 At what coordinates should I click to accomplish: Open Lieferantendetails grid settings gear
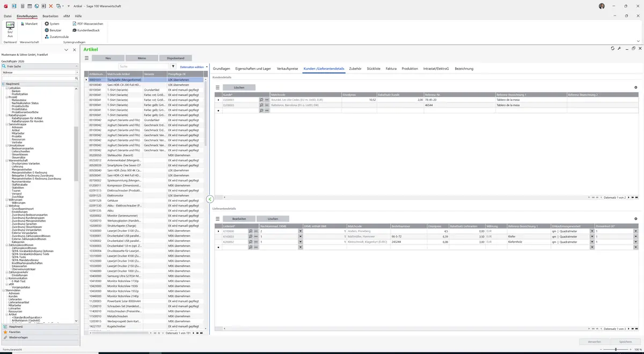click(x=636, y=219)
